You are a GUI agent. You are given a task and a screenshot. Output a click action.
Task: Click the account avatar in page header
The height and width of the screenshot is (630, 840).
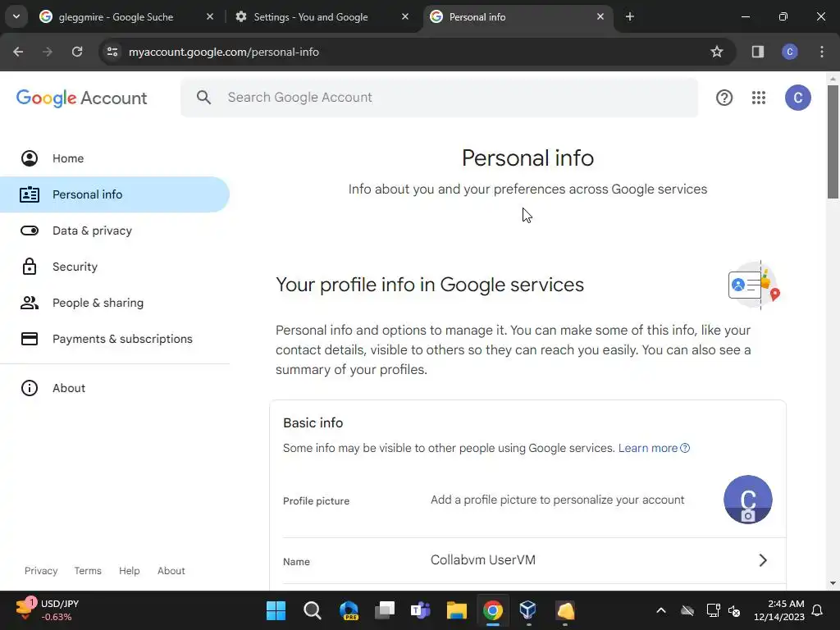tap(797, 98)
